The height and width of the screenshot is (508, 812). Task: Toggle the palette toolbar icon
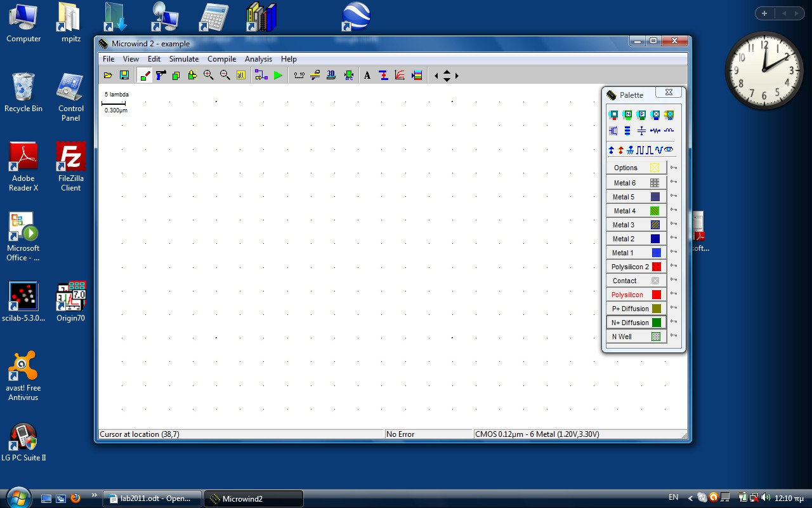417,76
